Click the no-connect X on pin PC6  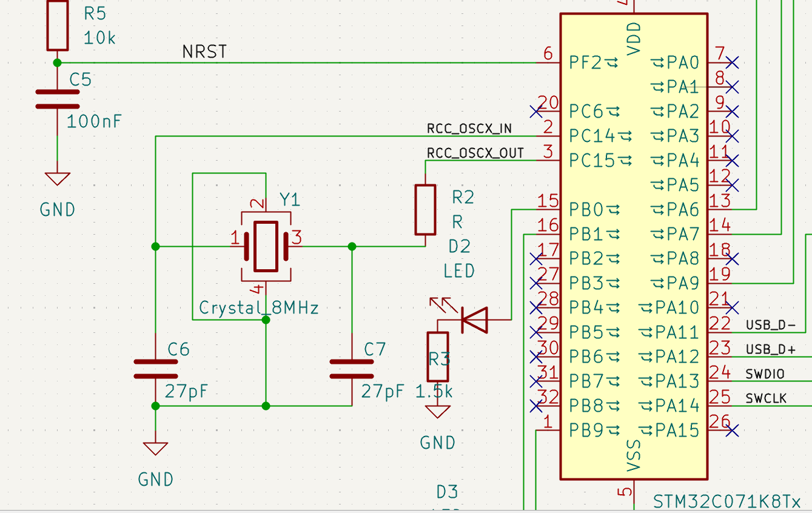coord(537,111)
